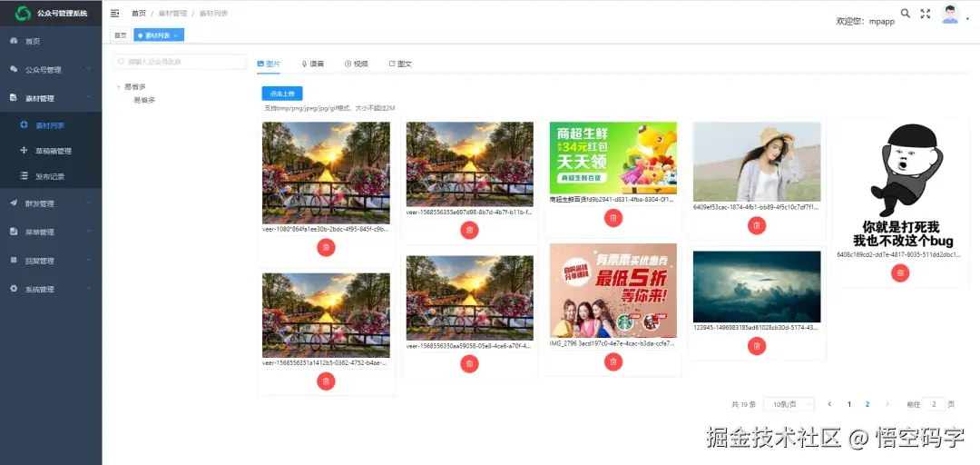Select page 2 in pagination
Image resolution: width=980 pixels, height=465 pixels.
(867, 404)
